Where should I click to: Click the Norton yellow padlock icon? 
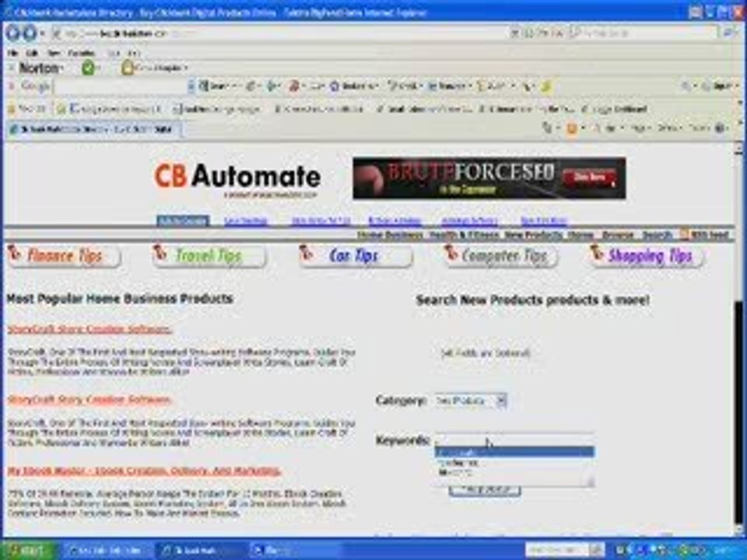[x=127, y=68]
